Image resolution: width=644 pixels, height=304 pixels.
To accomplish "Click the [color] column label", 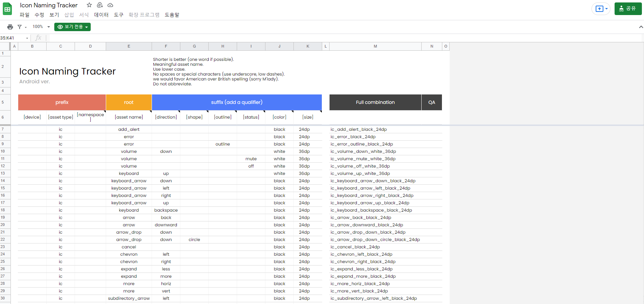I will [x=279, y=117].
